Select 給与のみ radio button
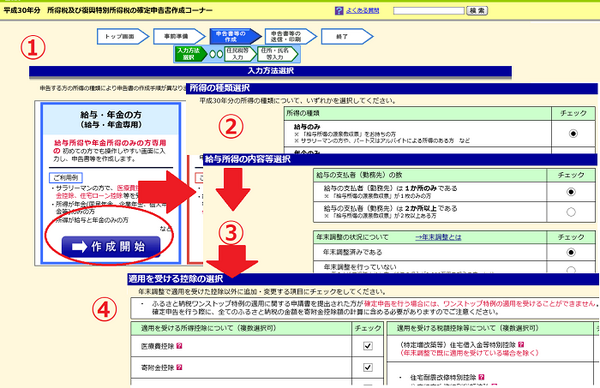The image size is (600, 388). pos(573,134)
